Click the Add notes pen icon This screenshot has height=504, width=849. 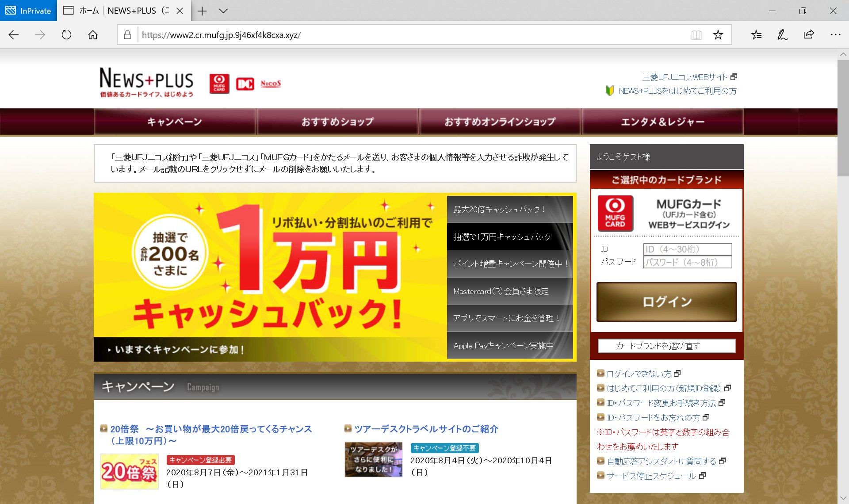[x=782, y=35]
